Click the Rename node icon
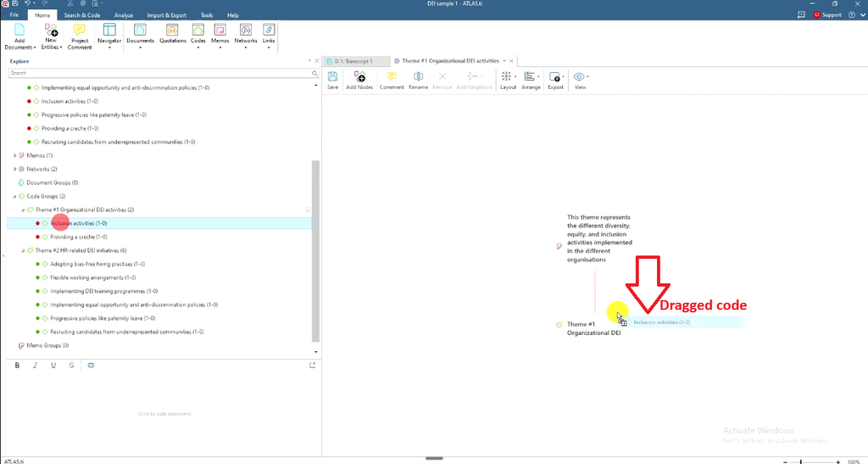This screenshot has height=464, width=868. point(418,76)
